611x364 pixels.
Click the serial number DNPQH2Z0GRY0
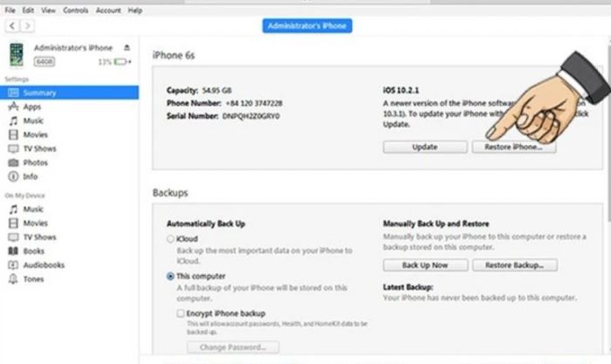(x=251, y=116)
